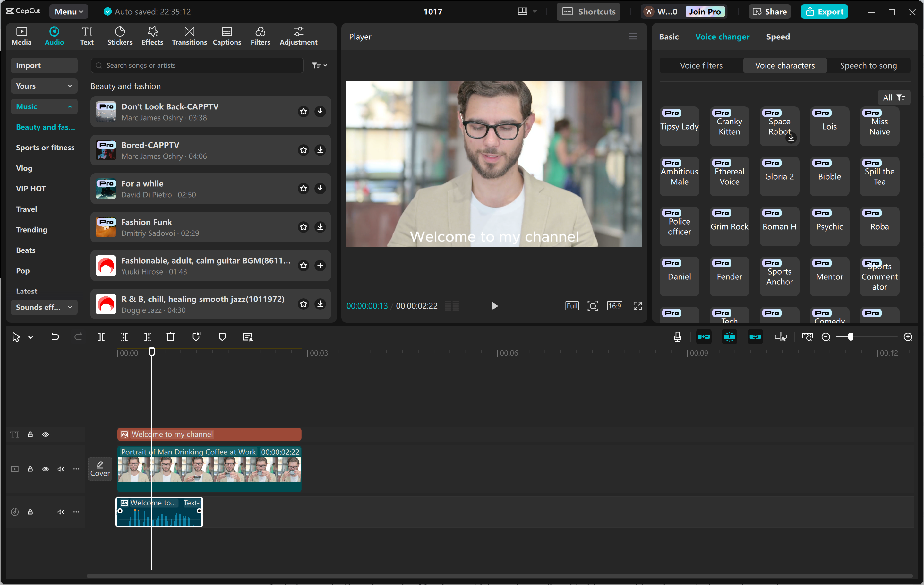Toggle visibility of the video track

tap(45, 469)
